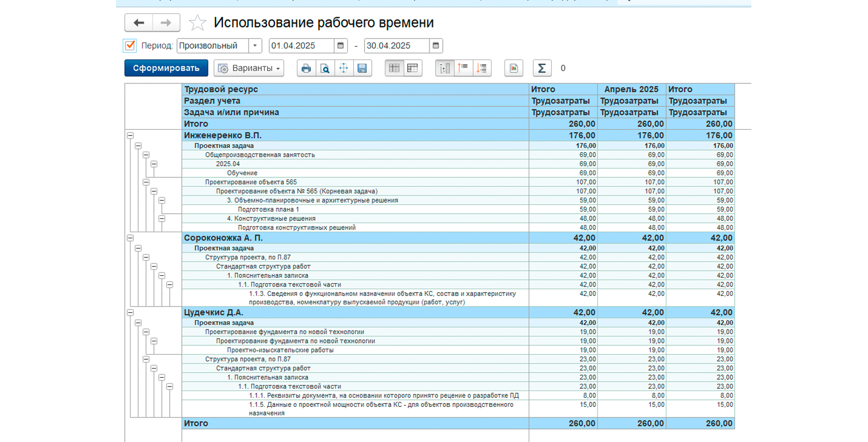Go back with the left arrow button
Viewport: 868px width, 442px height.
pos(138,23)
